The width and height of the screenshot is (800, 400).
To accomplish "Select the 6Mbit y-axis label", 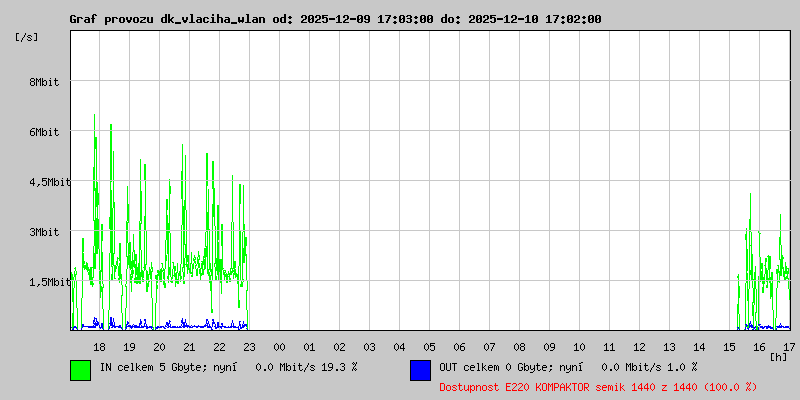I will coord(44,132).
